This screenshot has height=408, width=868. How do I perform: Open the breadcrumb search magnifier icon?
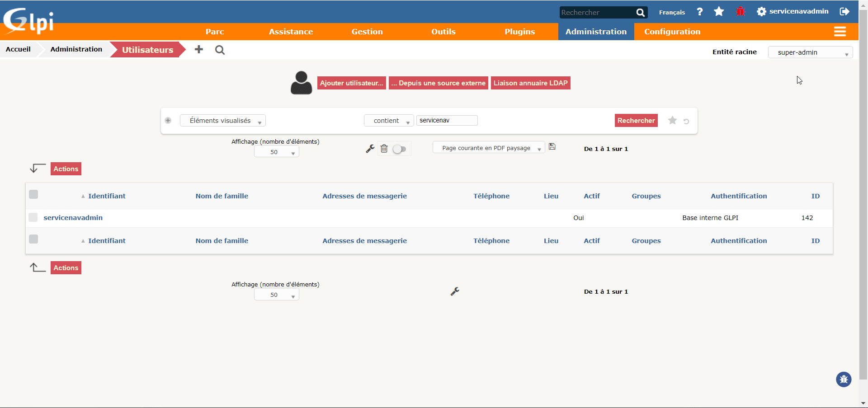[x=220, y=50]
